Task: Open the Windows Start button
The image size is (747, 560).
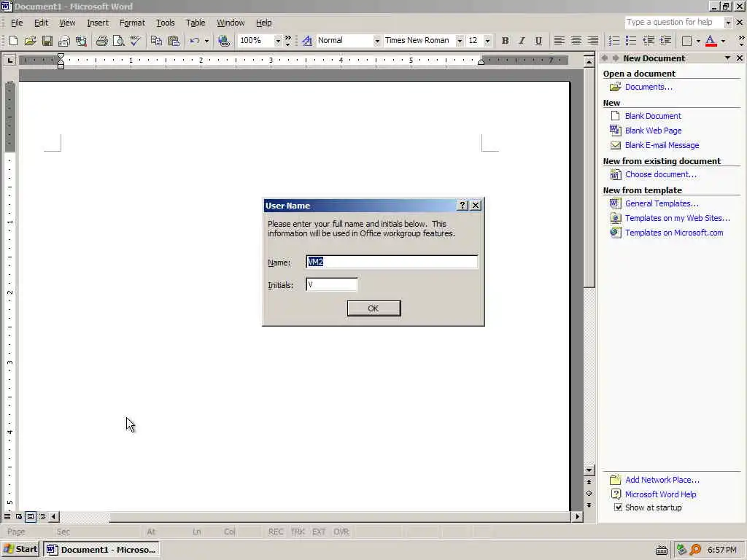Action: pos(20,550)
